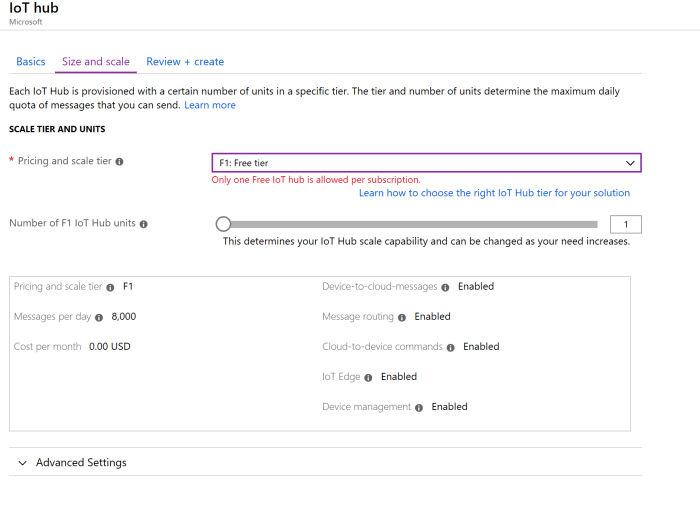
Task: Click info icon next to Cloud-to-device commands
Action: tap(451, 347)
